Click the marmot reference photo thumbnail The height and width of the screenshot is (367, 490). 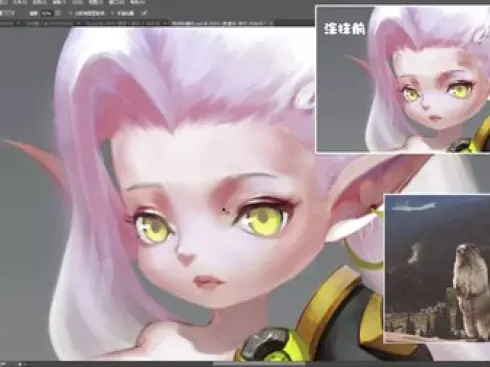click(x=437, y=269)
